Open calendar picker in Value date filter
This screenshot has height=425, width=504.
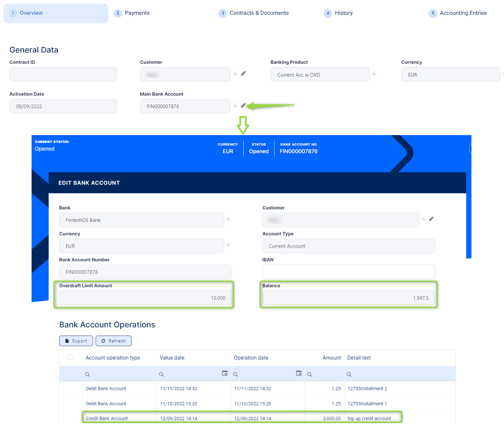[x=225, y=373]
